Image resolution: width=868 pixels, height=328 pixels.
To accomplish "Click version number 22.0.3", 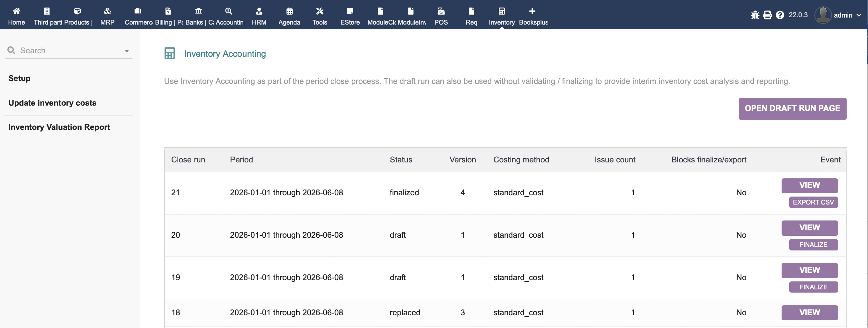I will click(x=798, y=15).
